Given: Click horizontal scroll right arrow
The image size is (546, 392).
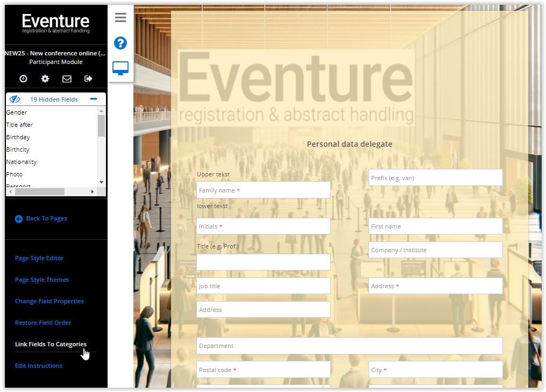Looking at the screenshot, I should tap(93, 192).
